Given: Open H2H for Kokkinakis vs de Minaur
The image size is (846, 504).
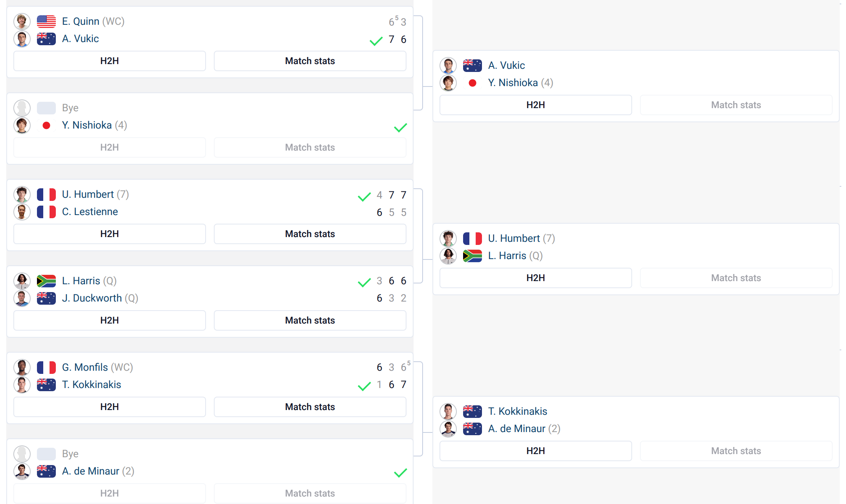Looking at the screenshot, I should pos(535,451).
